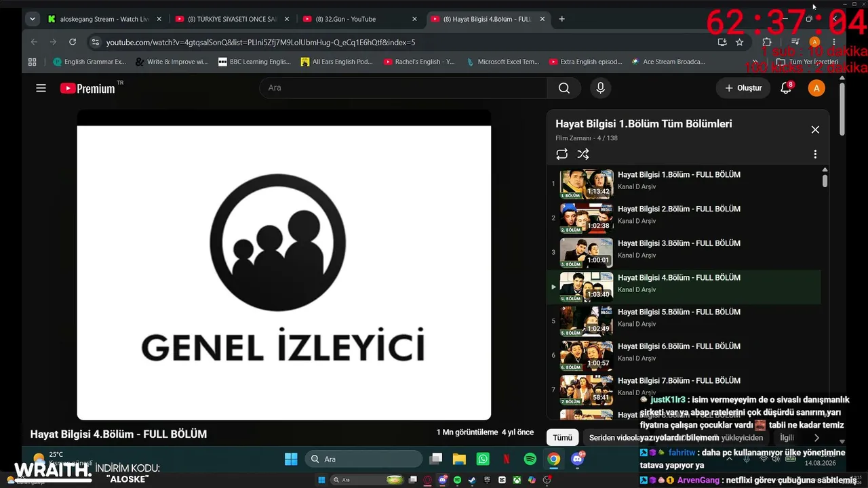Screen dimensions: 868x488
Task: Open Chrome media controls icon
Action: 795,42
